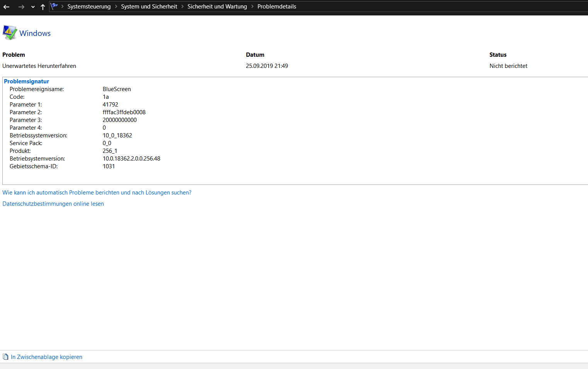Select Parameter 3 value 20000000000
This screenshot has width=588, height=369.
(x=120, y=120)
